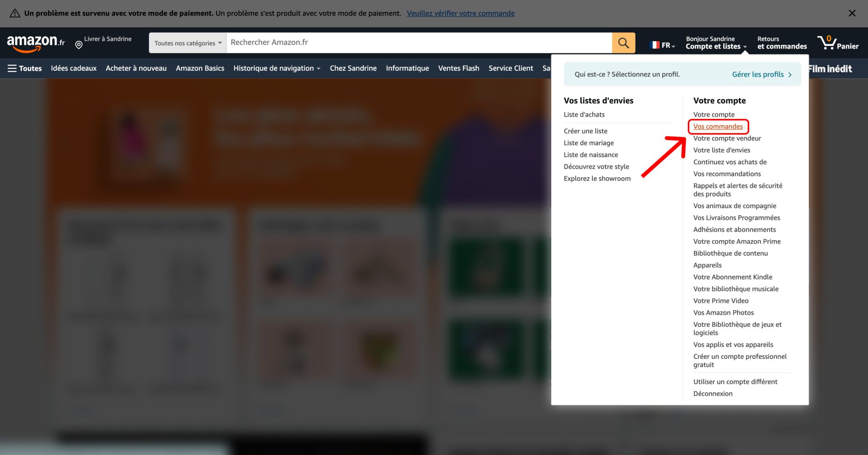This screenshot has height=455, width=868.
Task: Click the 'Film inédit' banner text
Action: [x=830, y=69]
